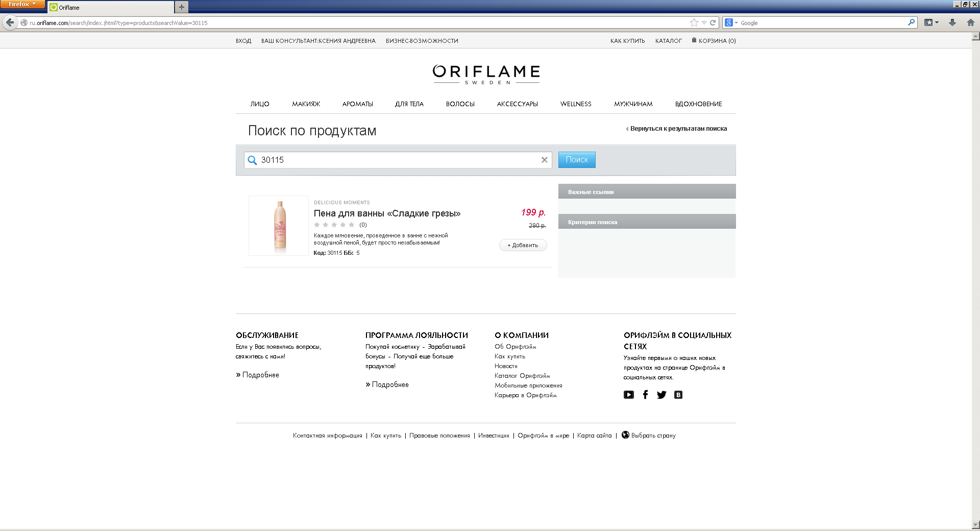
Task: Select the Oriflame browser tab
Action: [x=111, y=7]
